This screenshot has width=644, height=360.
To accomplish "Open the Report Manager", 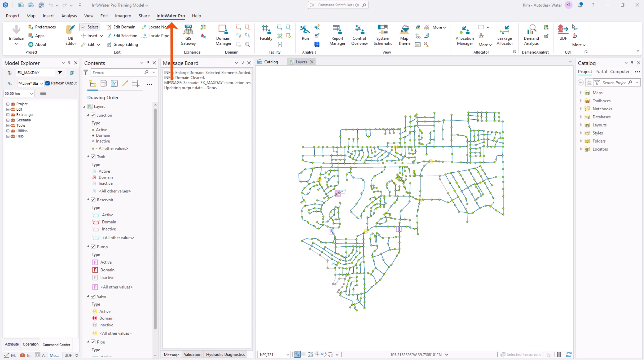I will click(x=337, y=35).
